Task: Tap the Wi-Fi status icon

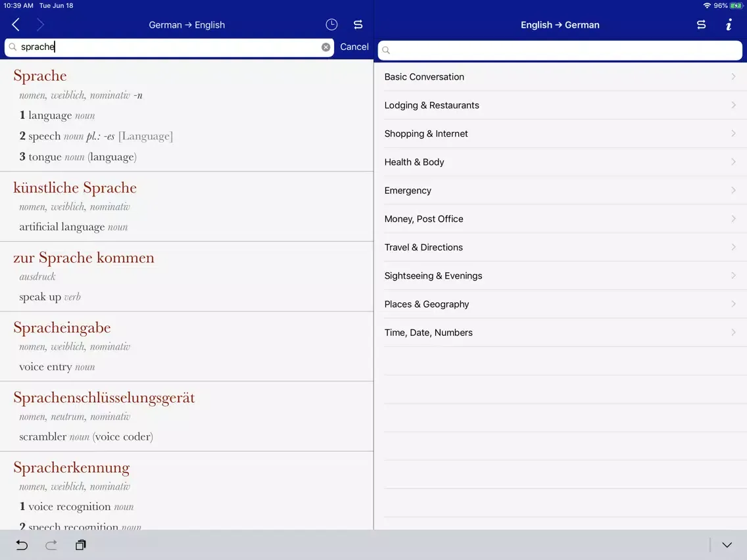Action: (707, 6)
